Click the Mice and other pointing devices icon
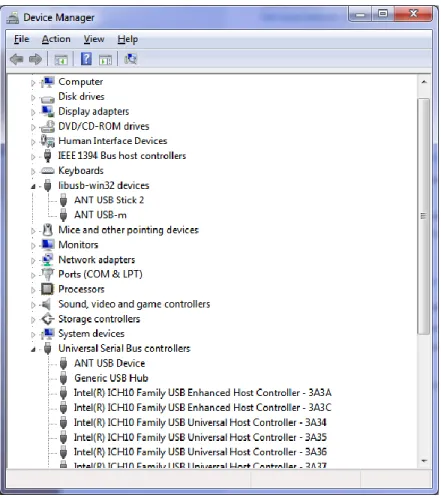 [x=48, y=230]
